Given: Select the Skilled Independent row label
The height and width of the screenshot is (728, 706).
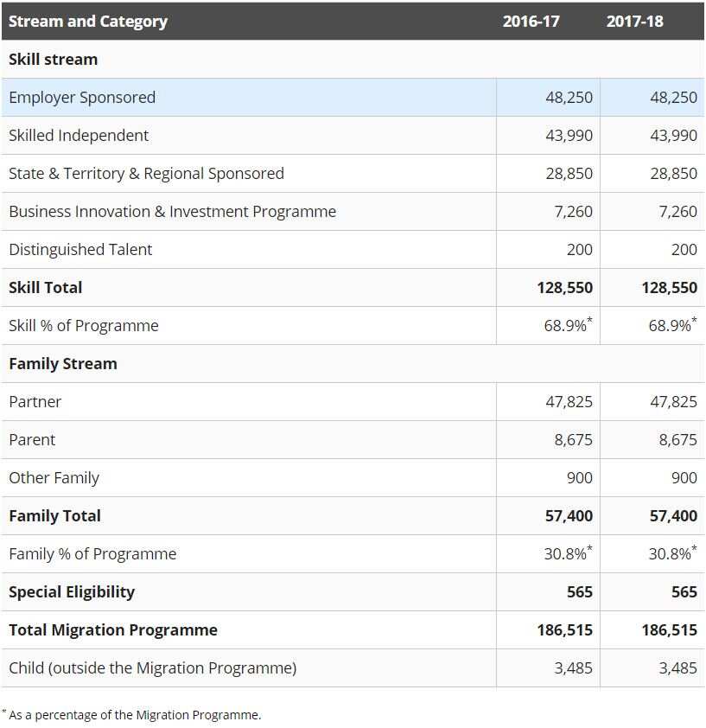Looking at the screenshot, I should [79, 135].
